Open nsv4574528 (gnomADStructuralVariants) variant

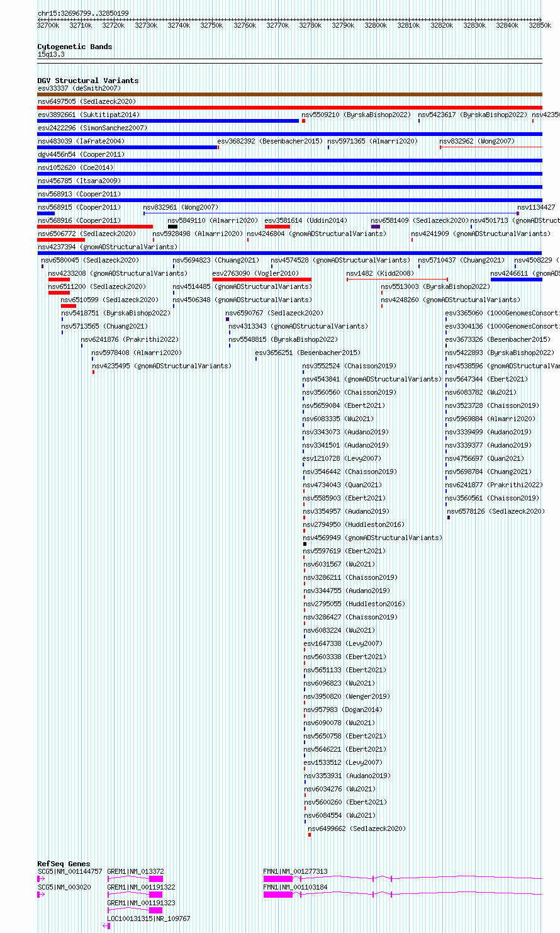click(x=340, y=260)
